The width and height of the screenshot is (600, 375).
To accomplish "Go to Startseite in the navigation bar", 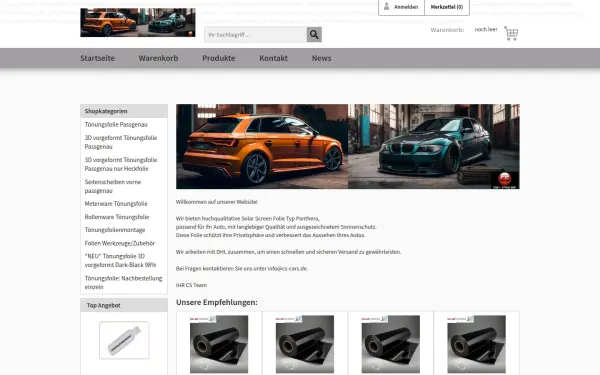I will pyautogui.click(x=98, y=58).
